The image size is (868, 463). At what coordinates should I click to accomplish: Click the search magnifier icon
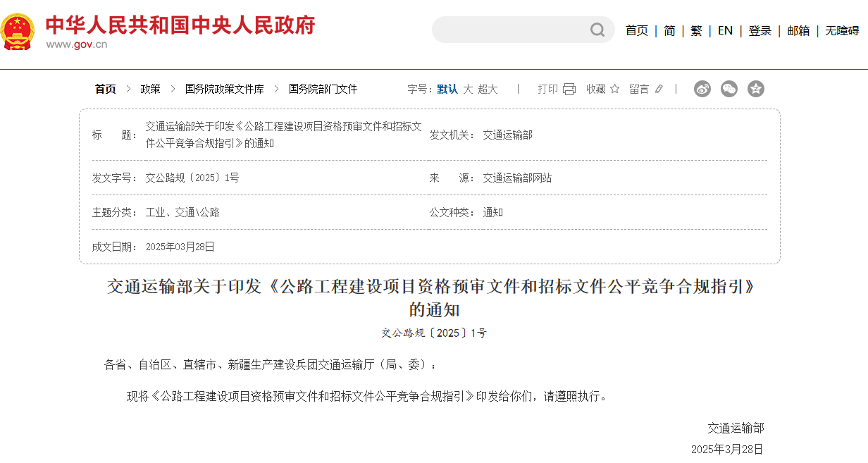tap(596, 30)
